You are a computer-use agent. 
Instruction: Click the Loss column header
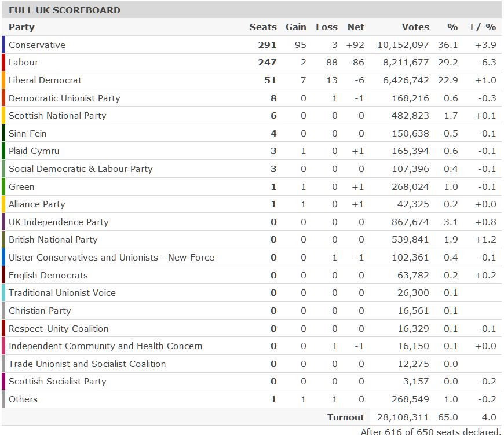click(327, 27)
